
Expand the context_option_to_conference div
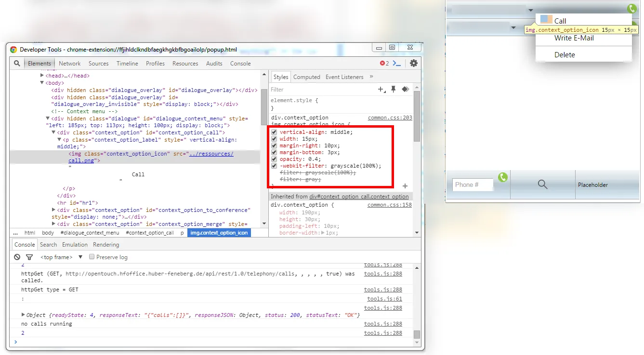coord(54,210)
